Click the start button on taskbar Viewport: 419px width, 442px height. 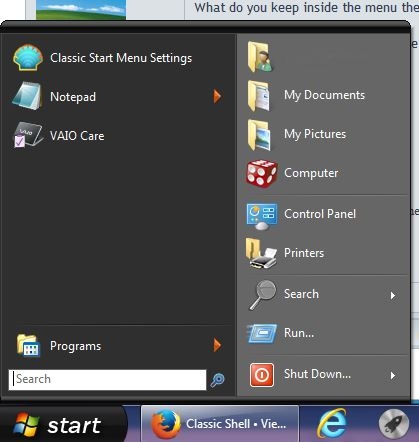click(x=63, y=424)
